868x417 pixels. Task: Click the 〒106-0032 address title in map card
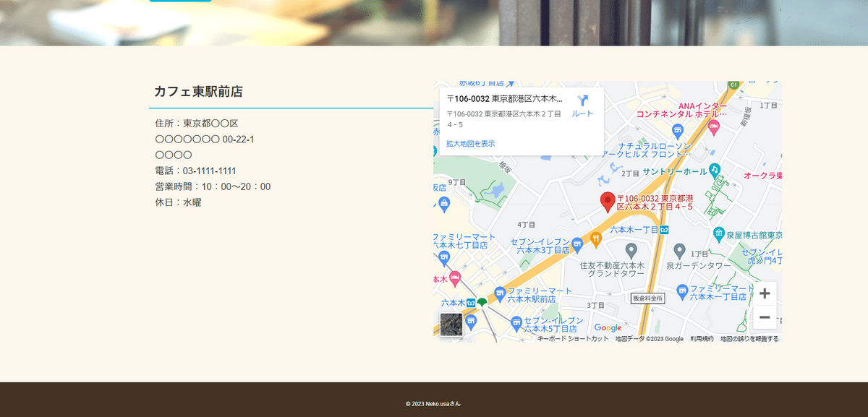[x=505, y=98]
